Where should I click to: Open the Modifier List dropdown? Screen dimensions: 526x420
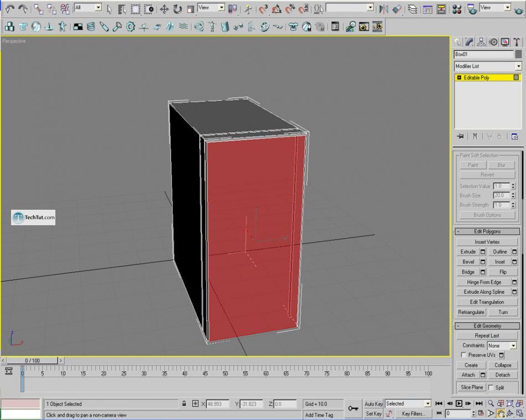coord(487,66)
